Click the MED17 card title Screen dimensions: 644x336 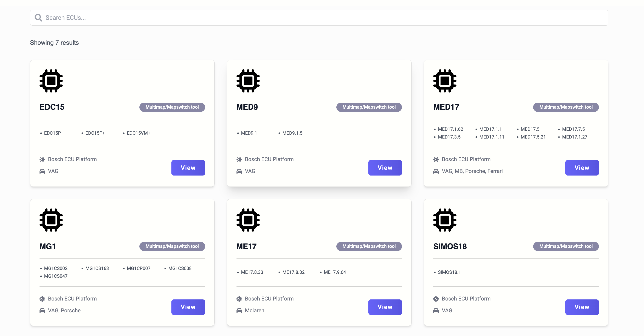(x=446, y=107)
